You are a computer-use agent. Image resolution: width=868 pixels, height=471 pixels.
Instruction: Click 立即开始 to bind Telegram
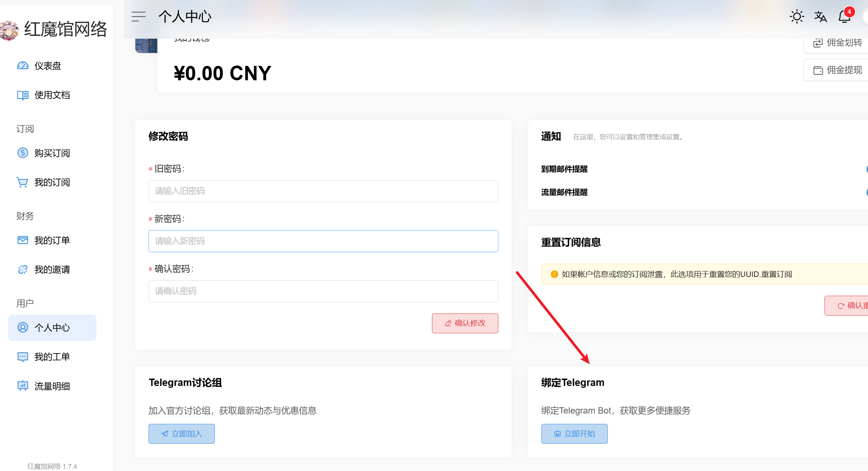(574, 434)
